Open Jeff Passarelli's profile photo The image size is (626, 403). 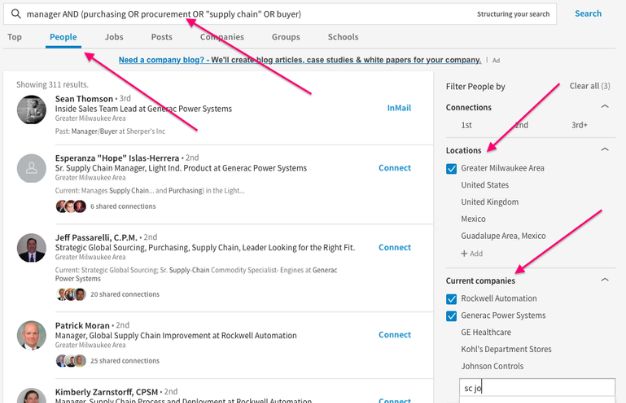pyautogui.click(x=32, y=248)
